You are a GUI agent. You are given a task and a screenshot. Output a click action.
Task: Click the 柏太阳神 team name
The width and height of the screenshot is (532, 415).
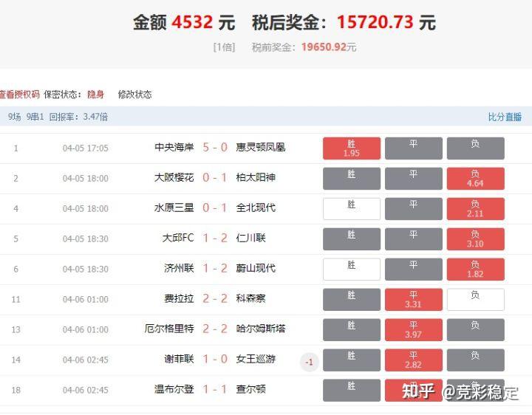tap(256, 177)
